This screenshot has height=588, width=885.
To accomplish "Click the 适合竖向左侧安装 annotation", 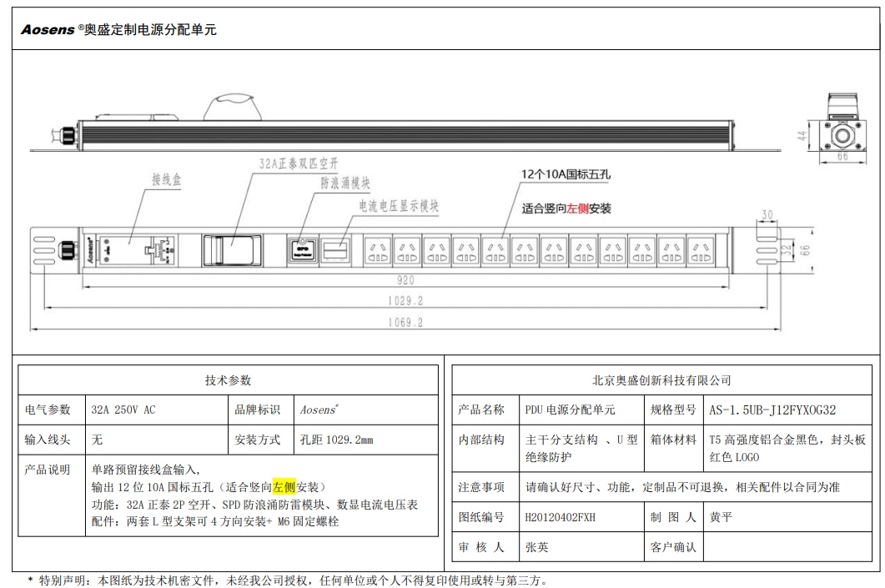I will click(x=566, y=209).
